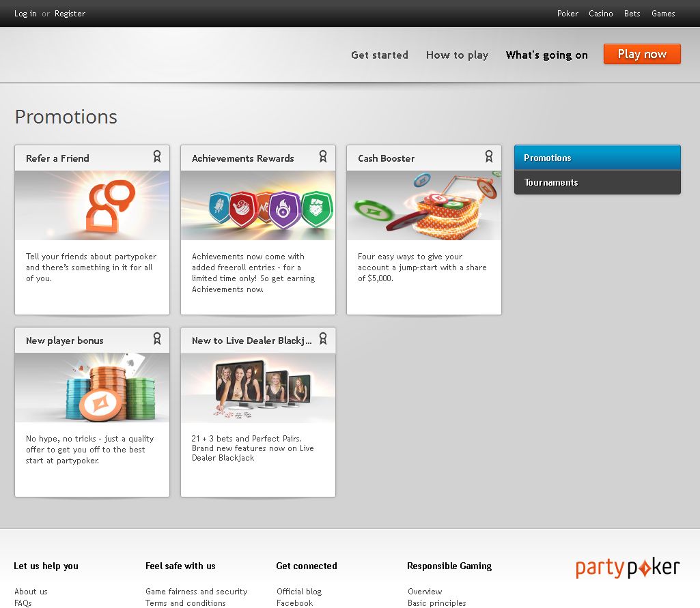The image size is (700, 608).
Task: Click the Log in link
Action: click(25, 14)
